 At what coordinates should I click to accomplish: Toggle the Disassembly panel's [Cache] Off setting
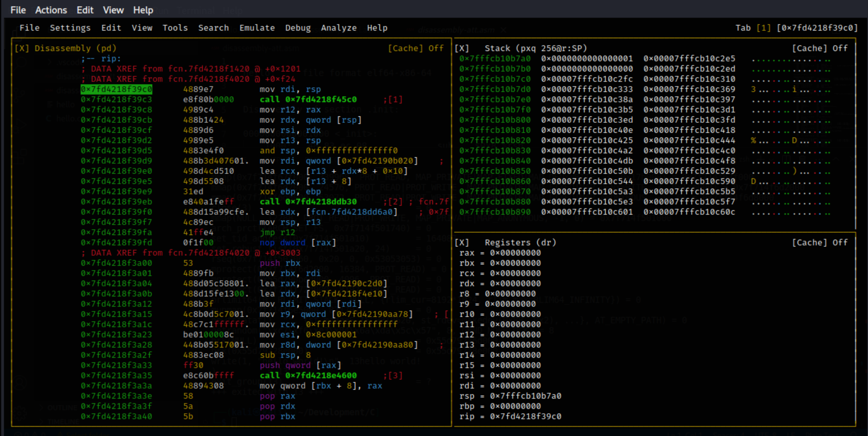tap(416, 48)
